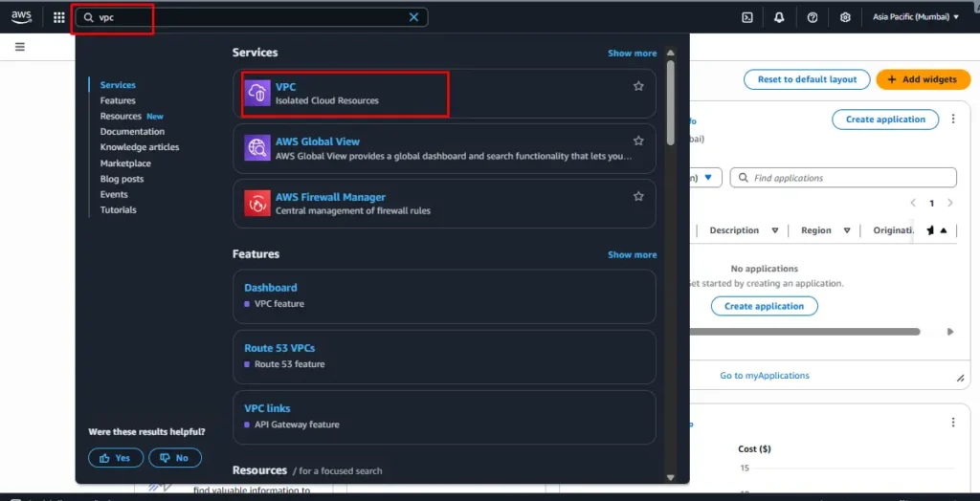
Task: Open the VPC links feature
Action: click(267, 408)
